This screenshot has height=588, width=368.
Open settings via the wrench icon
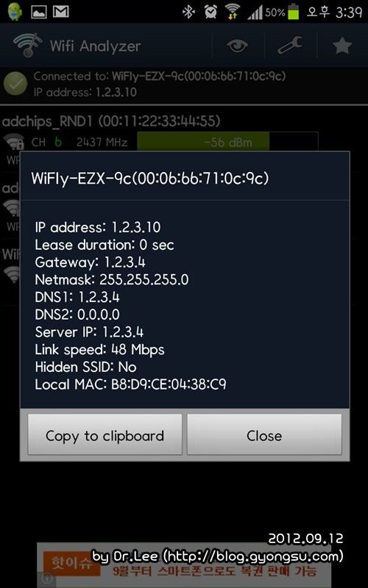pos(289,46)
